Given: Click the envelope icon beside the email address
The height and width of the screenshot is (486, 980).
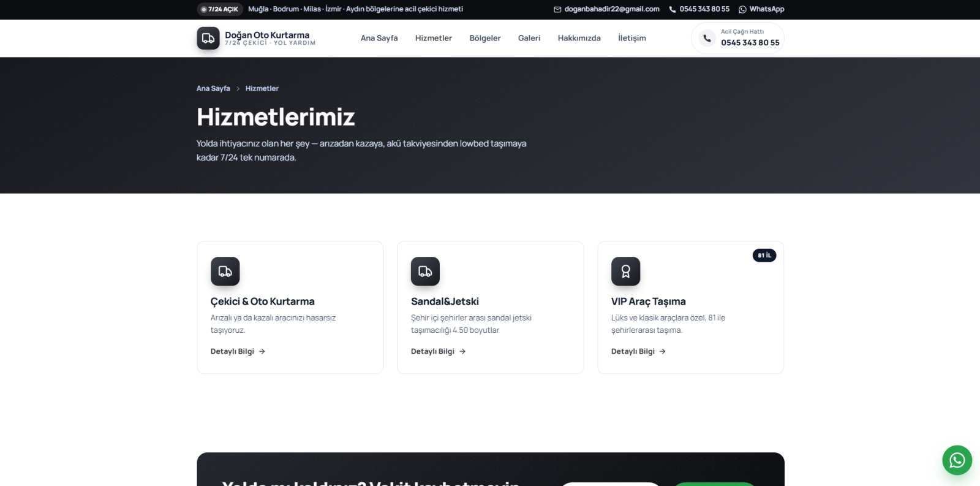Looking at the screenshot, I should point(557,9).
